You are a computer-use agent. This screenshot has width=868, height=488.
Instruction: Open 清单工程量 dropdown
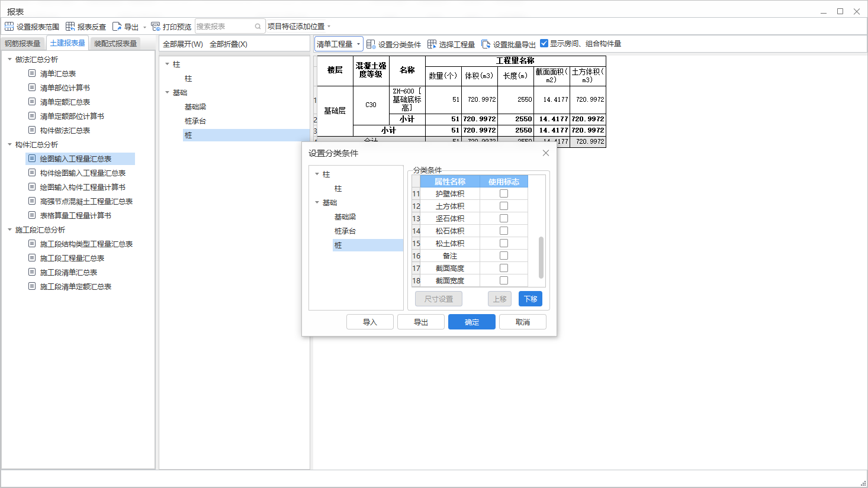[339, 44]
